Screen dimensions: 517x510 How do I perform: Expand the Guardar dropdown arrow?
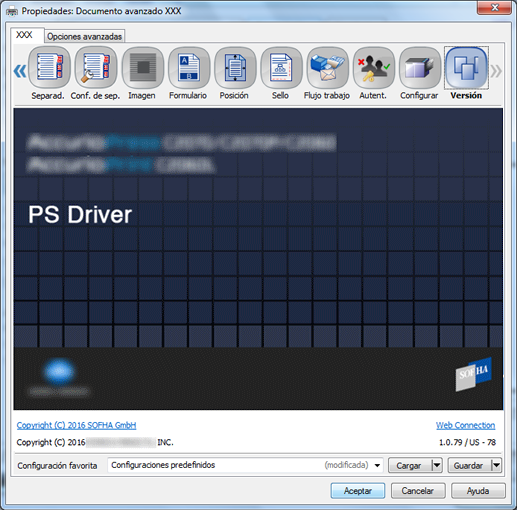point(496,465)
